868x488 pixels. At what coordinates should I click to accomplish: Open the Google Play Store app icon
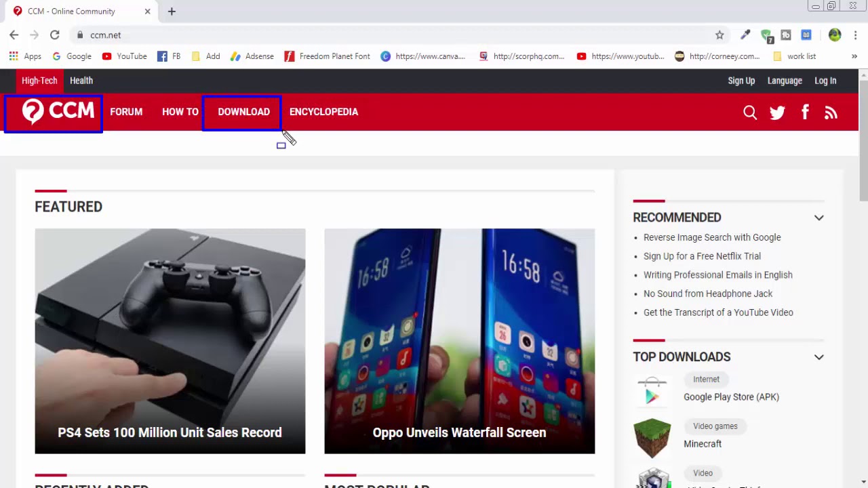pos(652,391)
